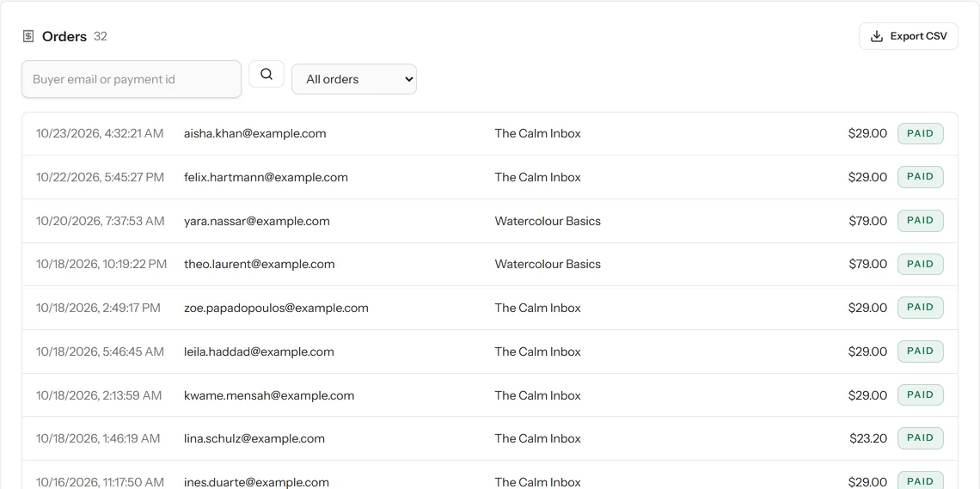Export orders as CSV
This screenshot has height=489, width=980.
coord(908,36)
